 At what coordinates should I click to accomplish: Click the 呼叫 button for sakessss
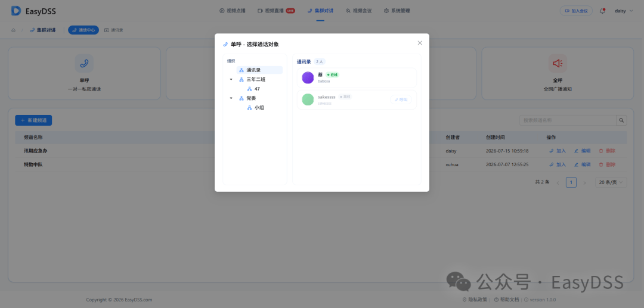[401, 99]
